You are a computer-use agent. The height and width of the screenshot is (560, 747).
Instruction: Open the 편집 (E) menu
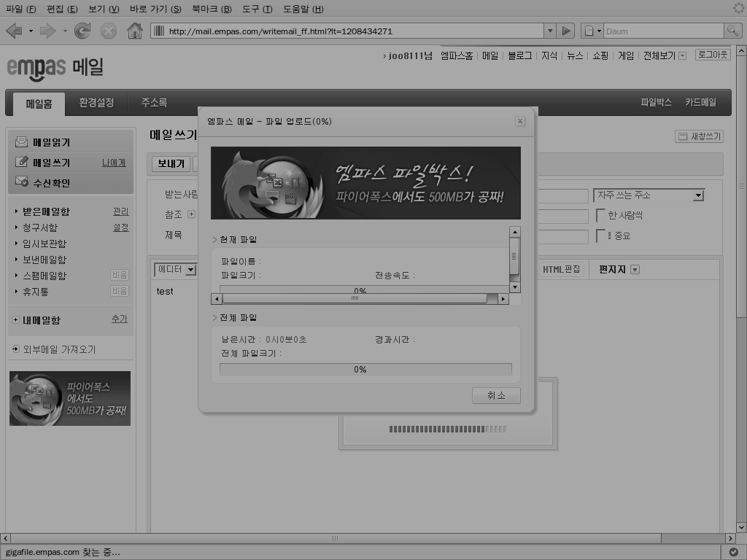62,9
